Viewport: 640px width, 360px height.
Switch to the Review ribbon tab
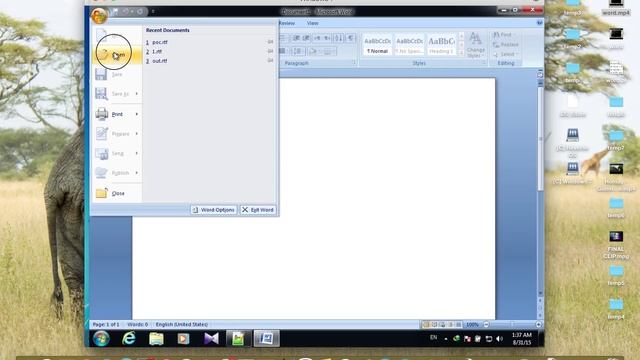(x=287, y=23)
